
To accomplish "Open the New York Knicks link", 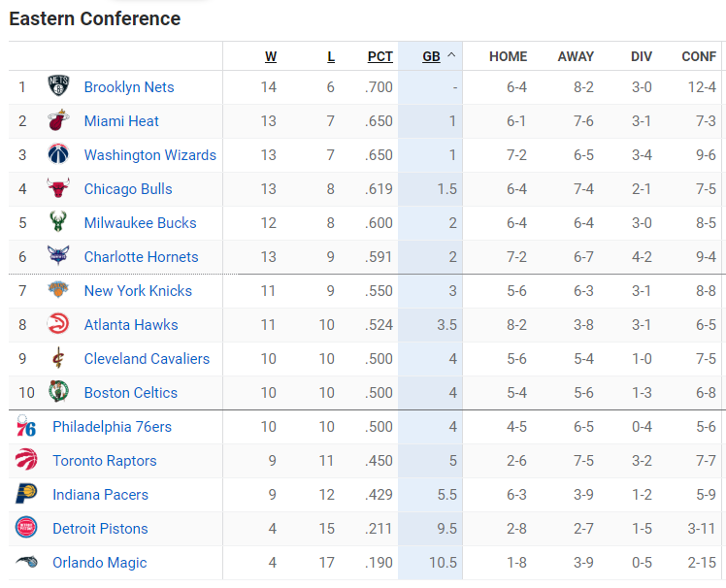I will (x=138, y=291).
